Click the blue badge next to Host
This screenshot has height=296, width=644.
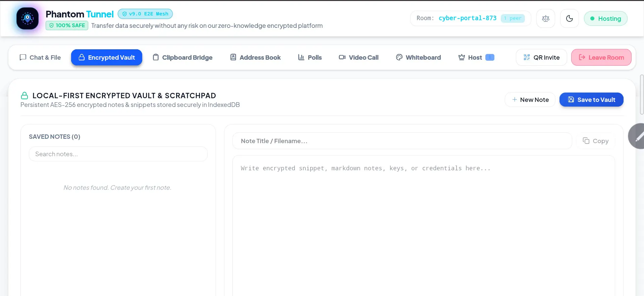[490, 57]
